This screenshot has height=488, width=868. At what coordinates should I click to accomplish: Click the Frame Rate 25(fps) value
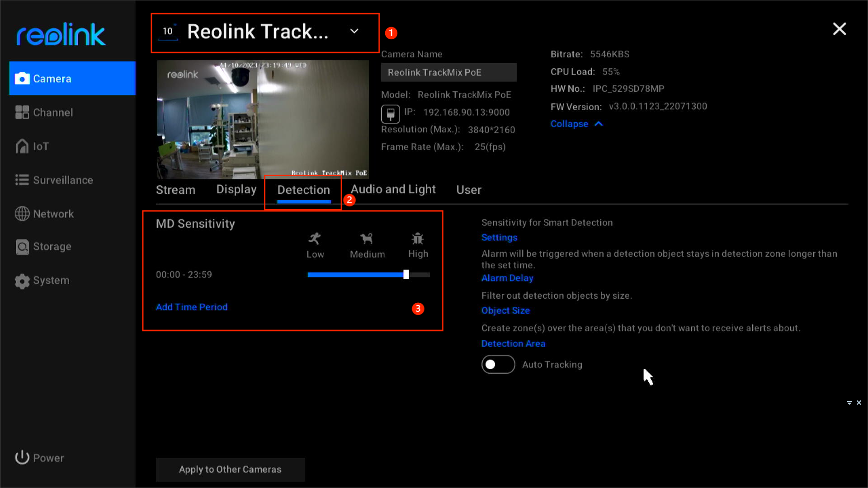(490, 147)
